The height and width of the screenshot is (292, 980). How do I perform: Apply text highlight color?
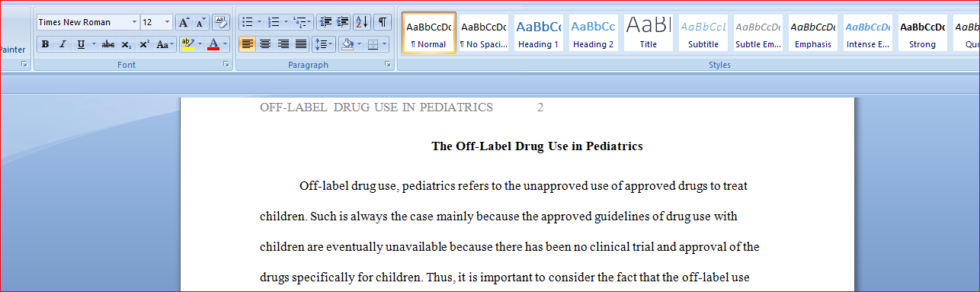click(187, 44)
